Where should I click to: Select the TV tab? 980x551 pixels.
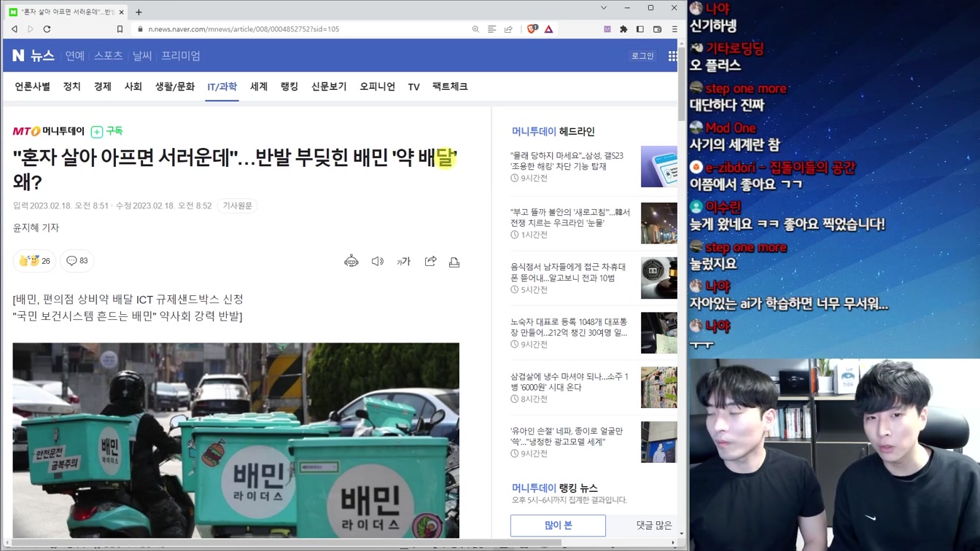pyautogui.click(x=413, y=87)
